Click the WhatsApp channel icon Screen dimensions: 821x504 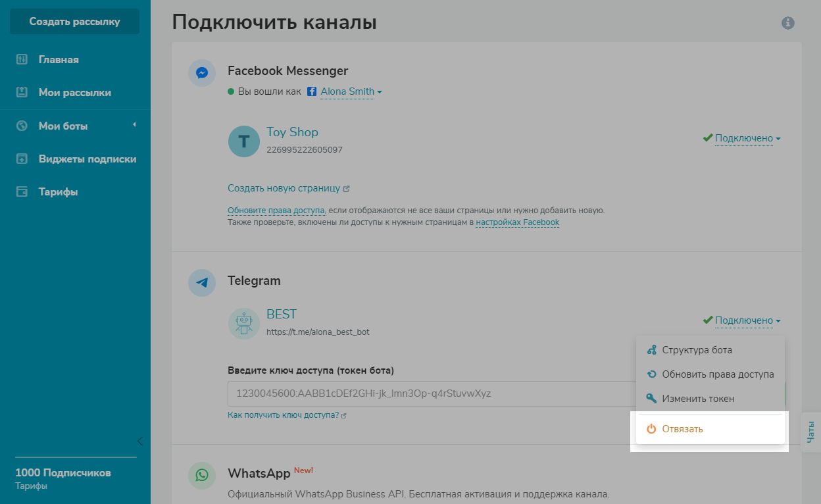tap(202, 475)
